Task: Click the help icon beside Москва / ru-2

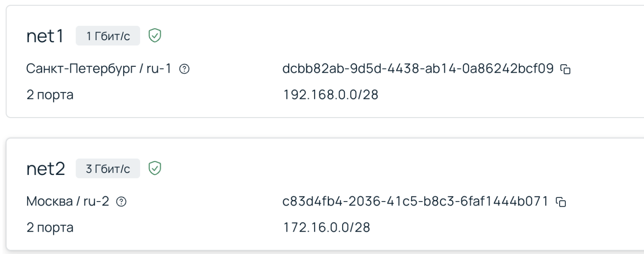Action: point(121,201)
